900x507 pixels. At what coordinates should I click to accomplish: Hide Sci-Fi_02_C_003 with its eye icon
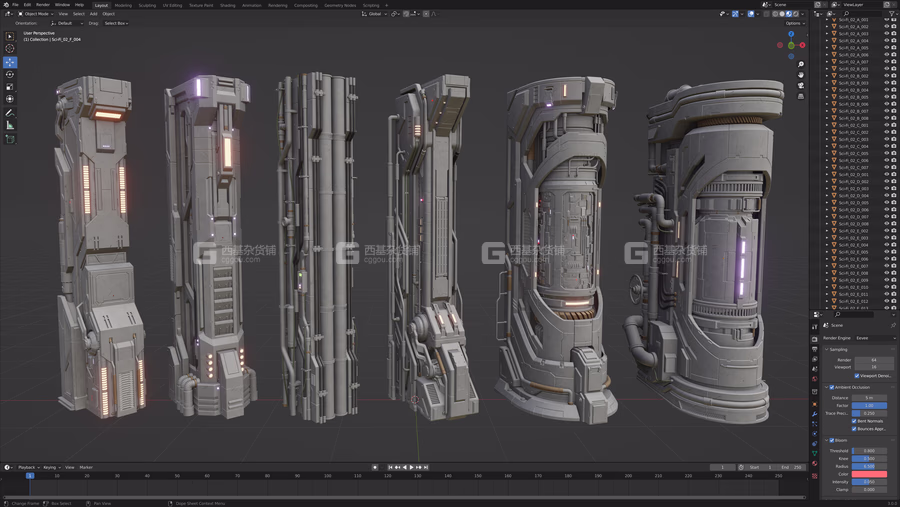(x=887, y=139)
